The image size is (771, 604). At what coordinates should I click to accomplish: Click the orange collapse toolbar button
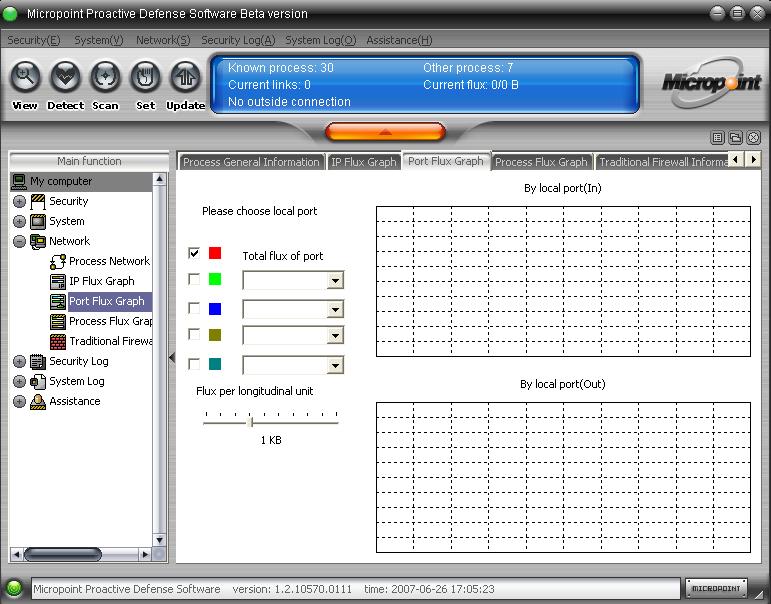[386, 132]
